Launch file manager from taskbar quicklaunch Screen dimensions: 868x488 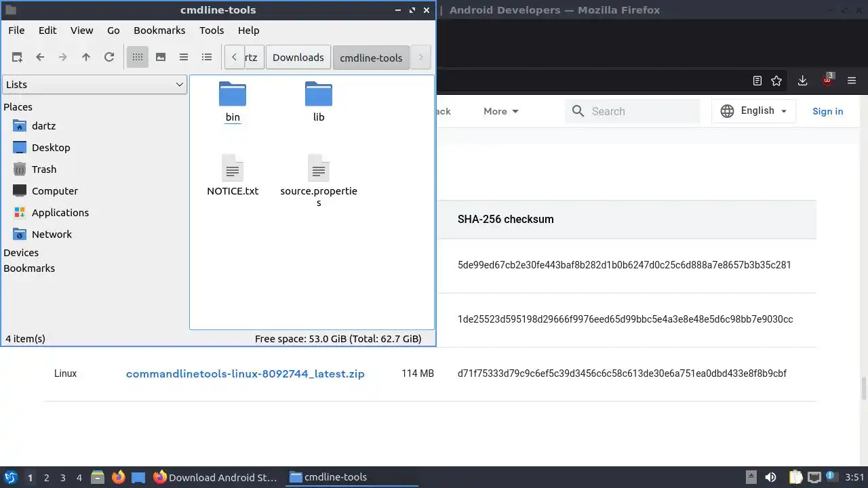coord(98,477)
